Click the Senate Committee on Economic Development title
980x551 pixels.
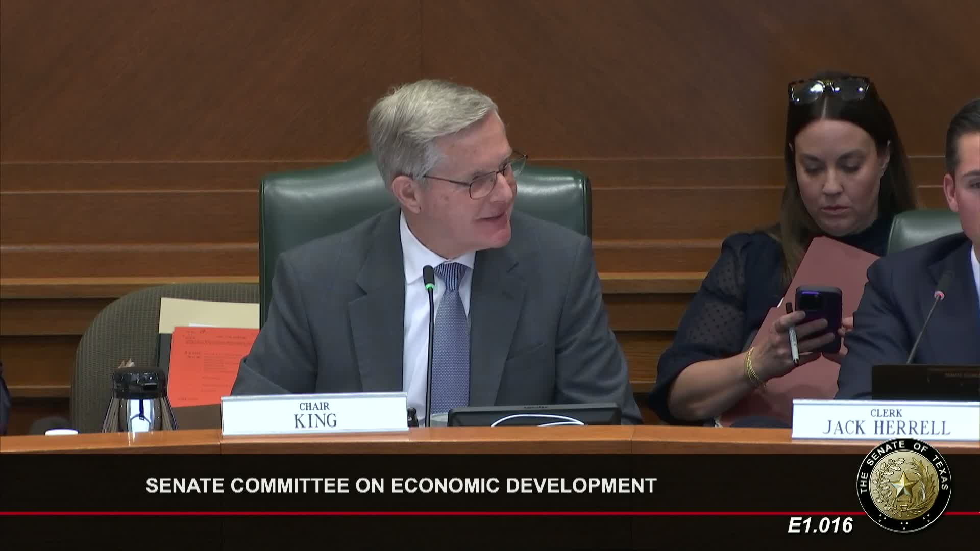(401, 485)
